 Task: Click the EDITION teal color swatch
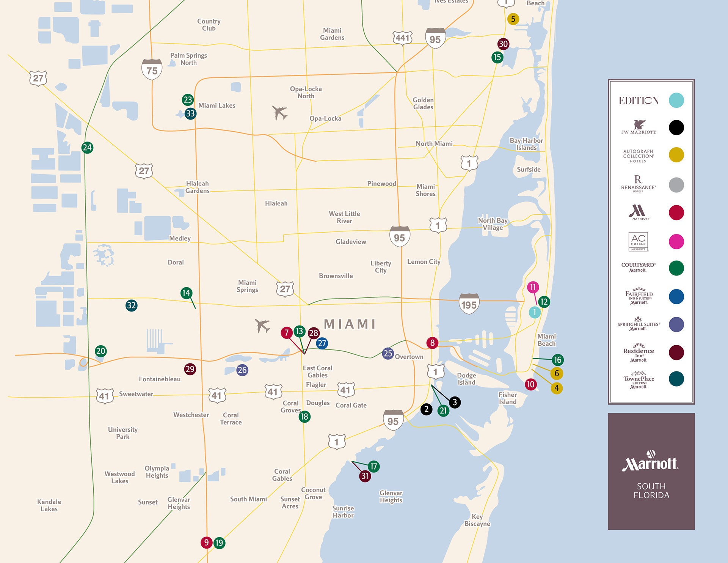point(676,101)
